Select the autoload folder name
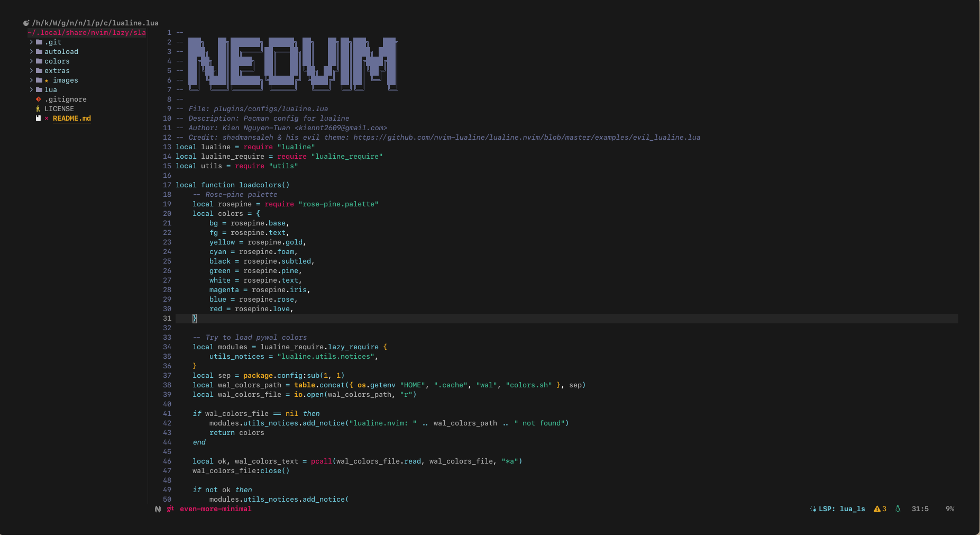Viewport: 980px width, 535px height. [x=61, y=52]
